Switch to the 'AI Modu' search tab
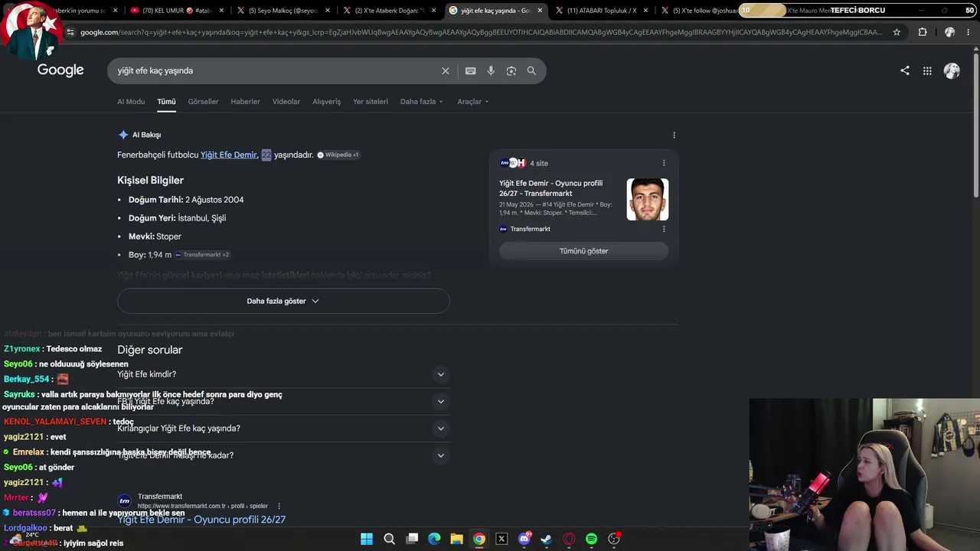 coord(131,102)
